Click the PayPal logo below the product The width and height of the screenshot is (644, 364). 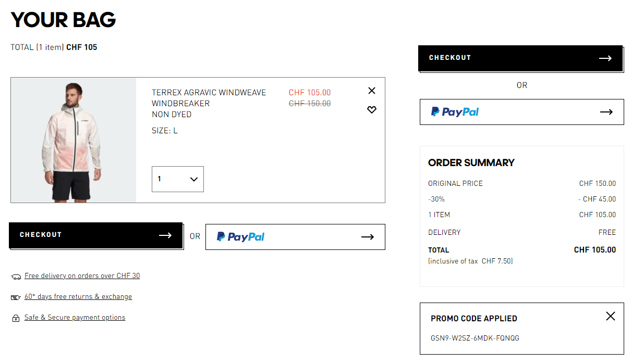pyautogui.click(x=241, y=237)
